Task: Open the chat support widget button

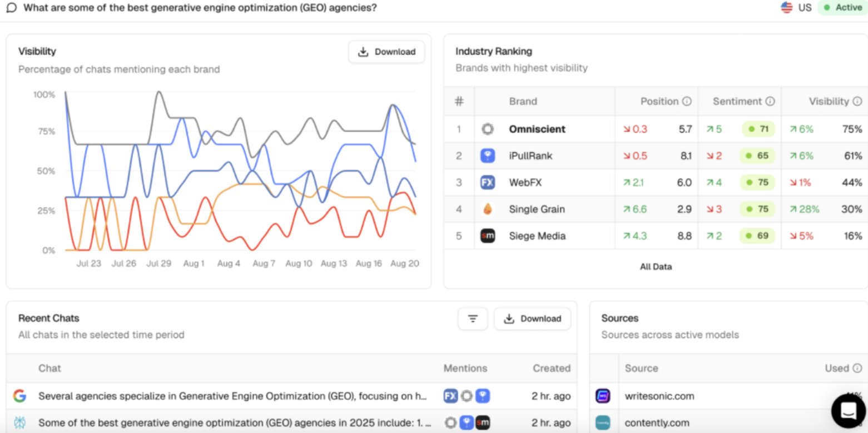Action: click(848, 411)
